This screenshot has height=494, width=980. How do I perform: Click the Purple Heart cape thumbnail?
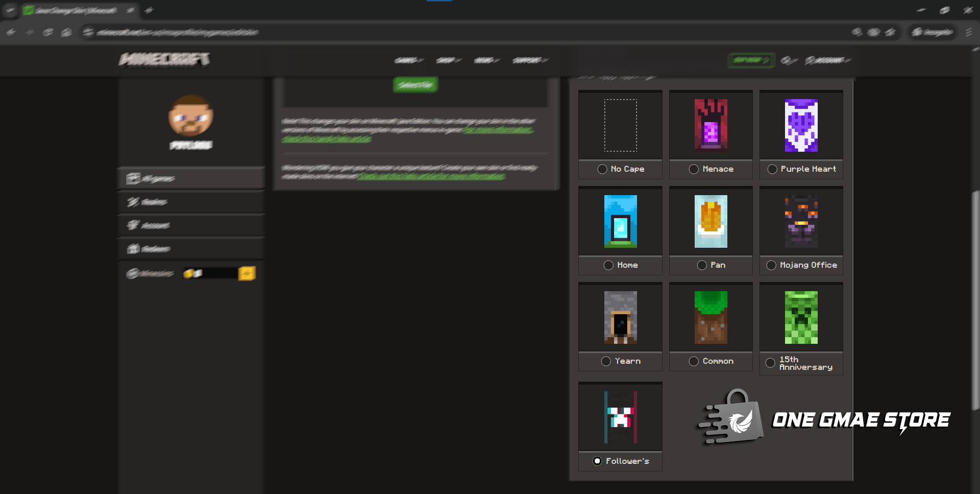coord(801,126)
